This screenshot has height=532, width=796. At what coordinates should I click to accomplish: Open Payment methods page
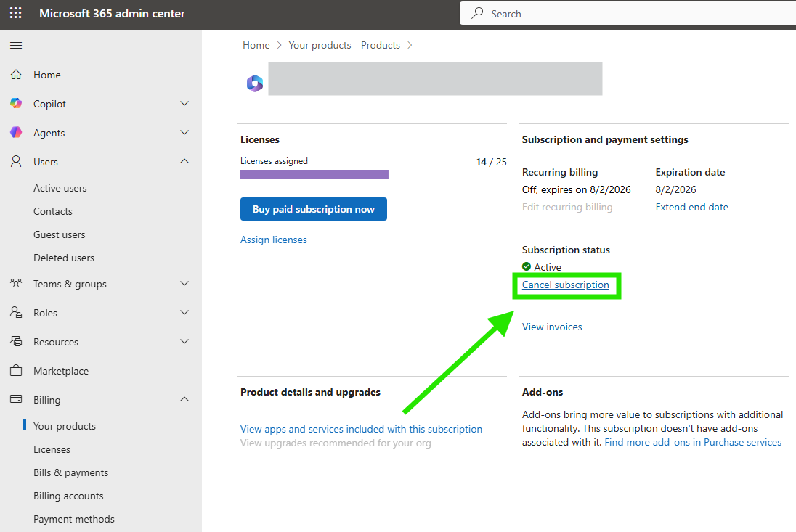coord(74,520)
